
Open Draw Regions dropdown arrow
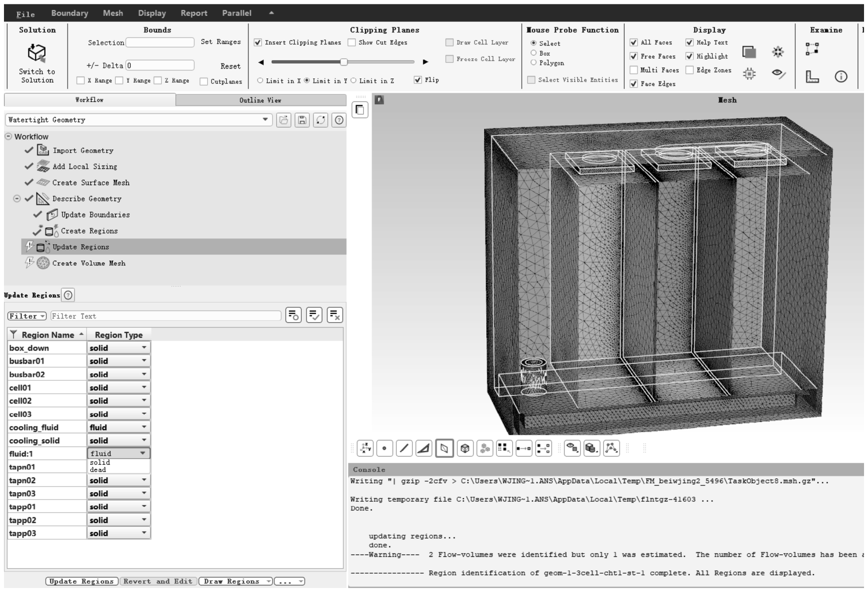point(269,581)
